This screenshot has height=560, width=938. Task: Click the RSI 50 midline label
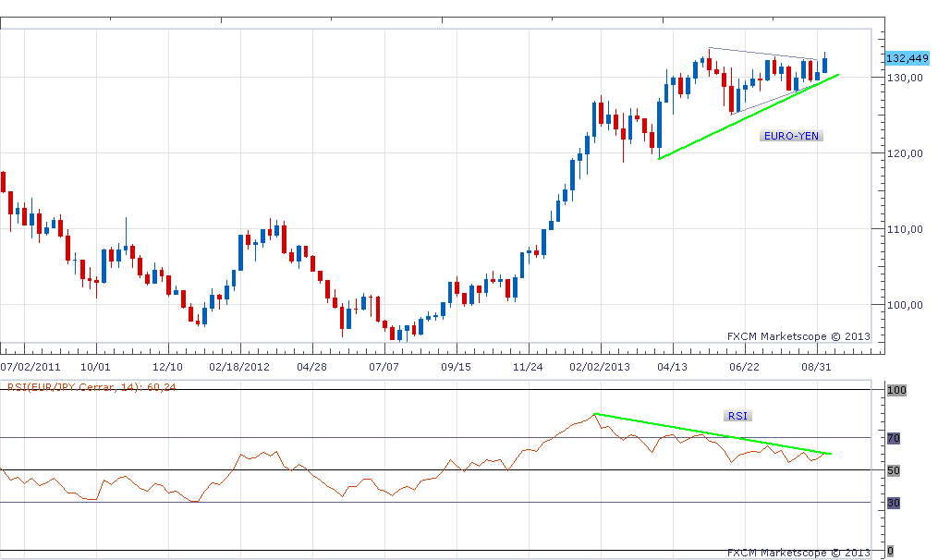tap(894, 470)
